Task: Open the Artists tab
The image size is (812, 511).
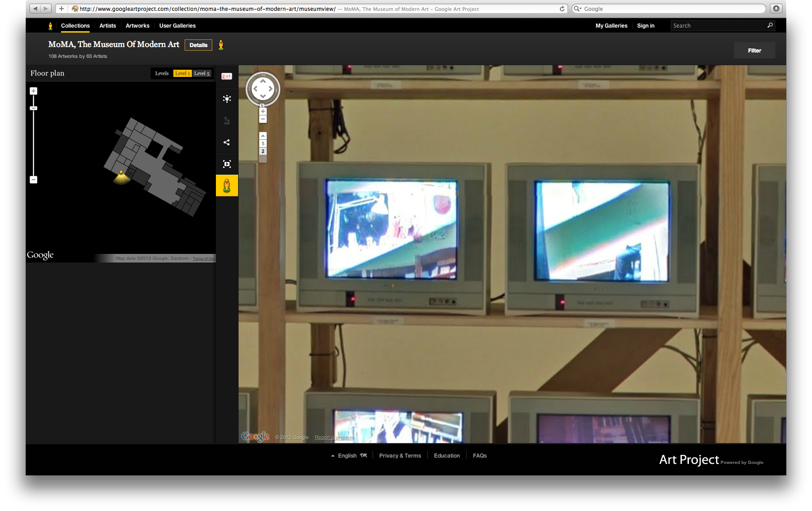Action: tap(108, 26)
